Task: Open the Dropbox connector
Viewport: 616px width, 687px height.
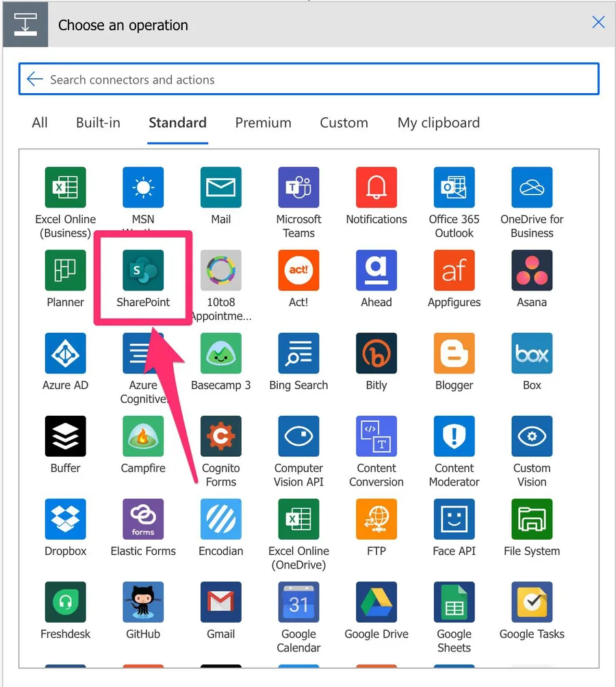Action: click(65, 519)
